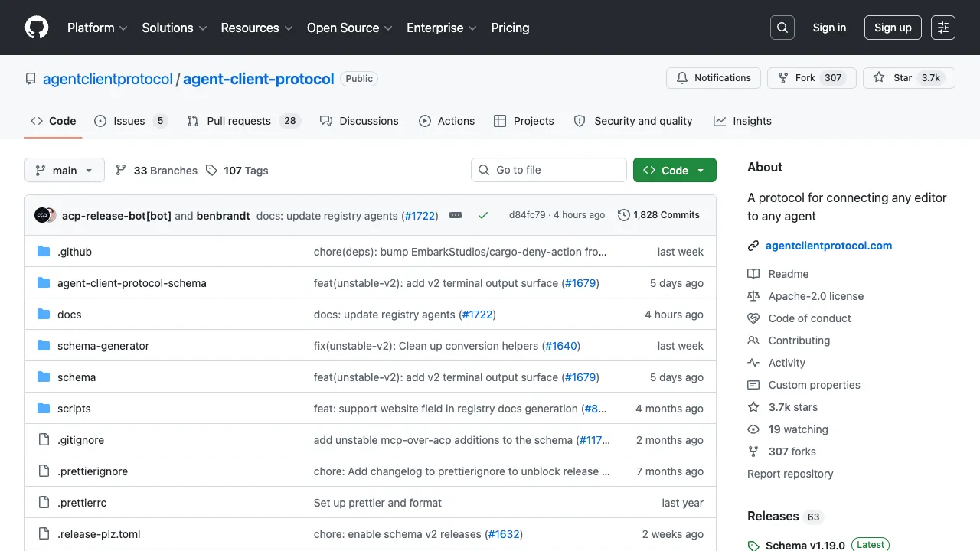Click the Notifications bell button

714,78
